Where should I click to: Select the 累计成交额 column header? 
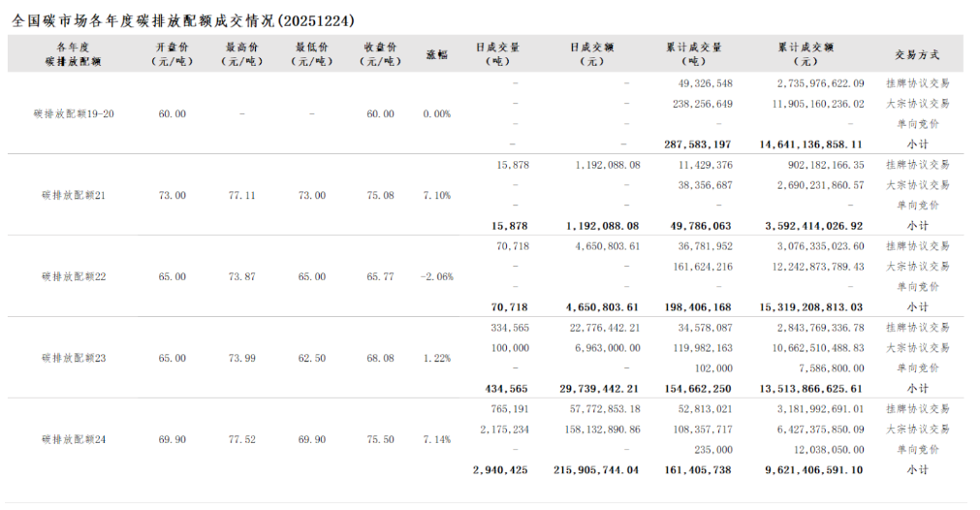pos(806,53)
